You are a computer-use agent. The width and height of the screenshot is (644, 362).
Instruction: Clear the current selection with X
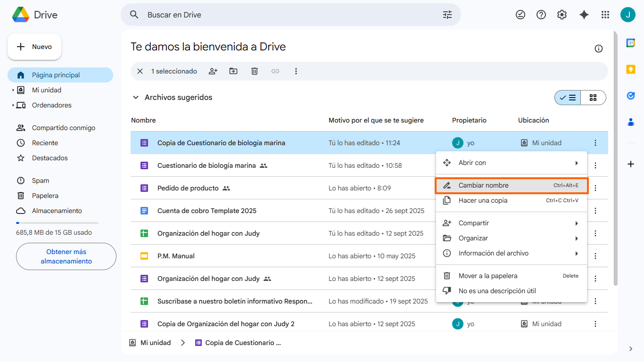(140, 71)
